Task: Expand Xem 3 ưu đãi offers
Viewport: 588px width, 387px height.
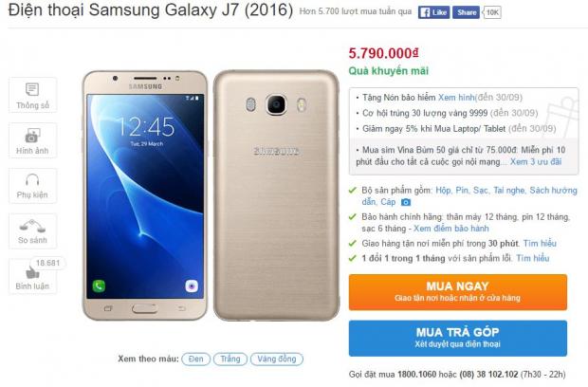Action: point(536,161)
